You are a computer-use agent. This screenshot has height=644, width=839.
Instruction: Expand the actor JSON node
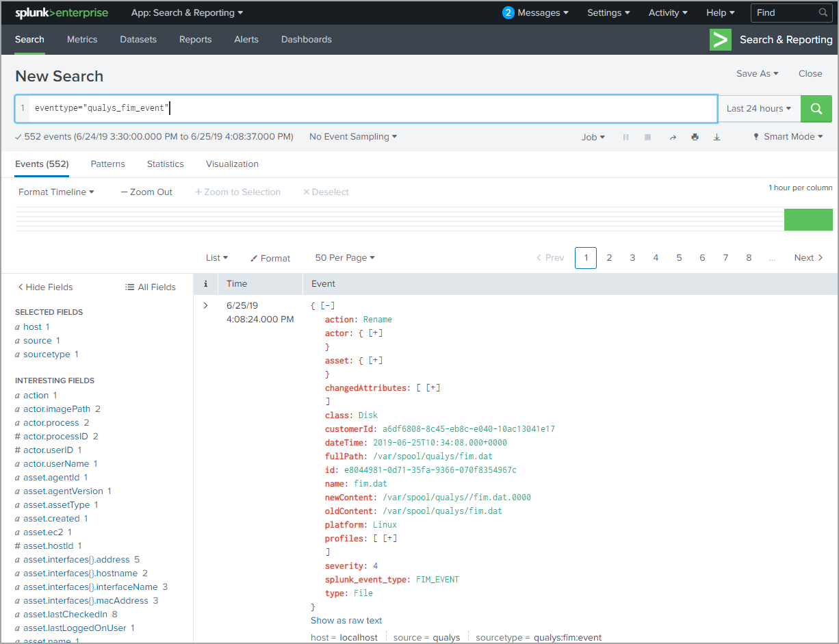click(376, 333)
